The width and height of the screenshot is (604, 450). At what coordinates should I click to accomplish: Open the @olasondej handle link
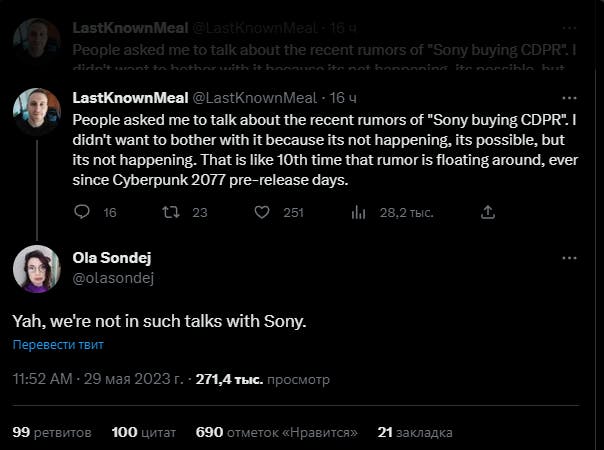(113, 277)
